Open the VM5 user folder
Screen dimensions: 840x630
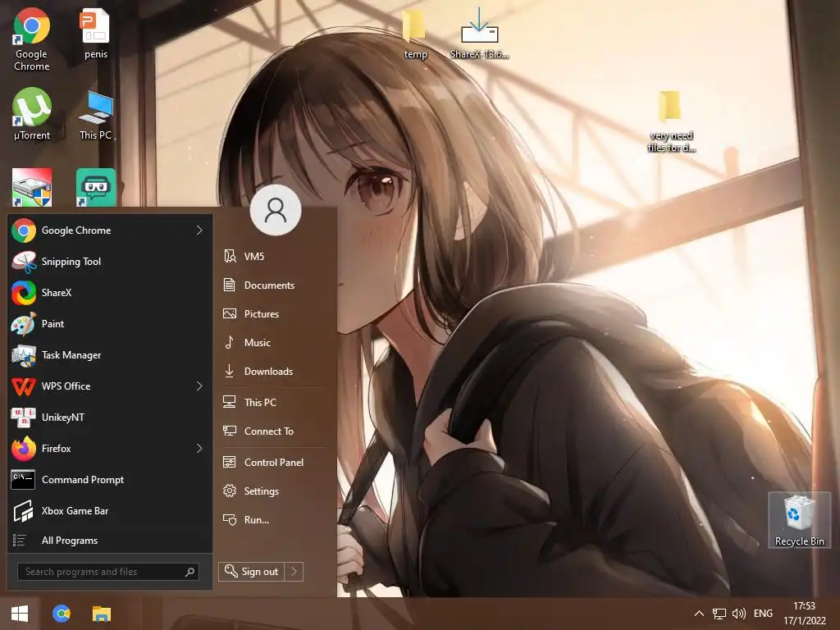pos(273,257)
